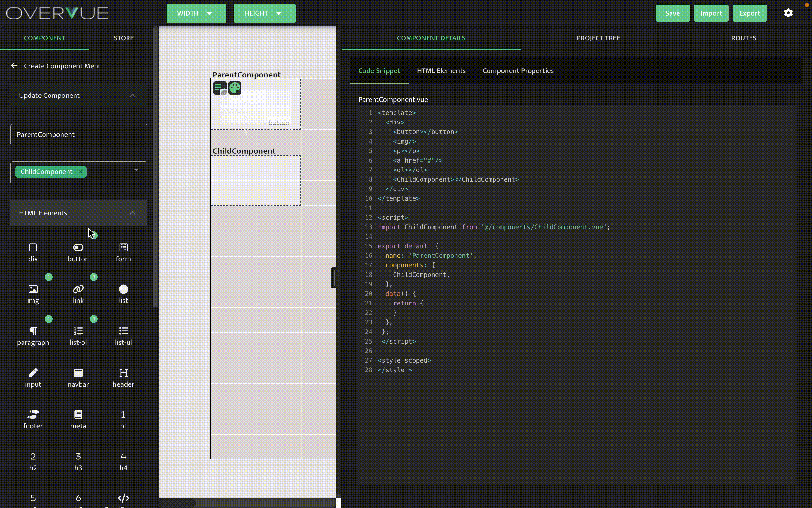
Task: Click the import ChildComponent code line
Action: (494, 227)
